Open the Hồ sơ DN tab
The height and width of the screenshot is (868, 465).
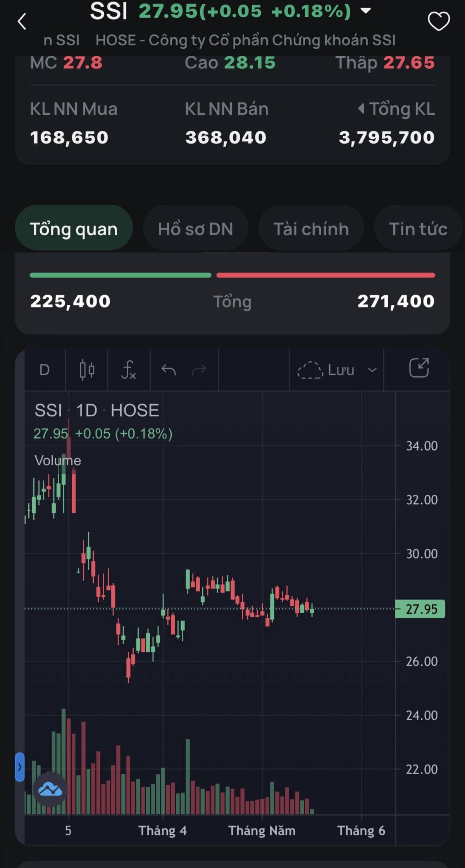[195, 228]
